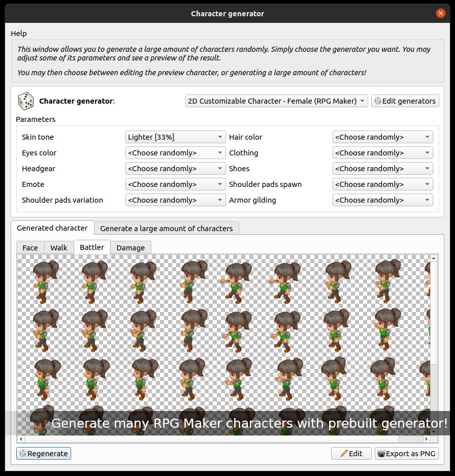The height and width of the screenshot is (476, 455).
Task: Open the Eyes color dropdown
Action: pyautogui.click(x=175, y=152)
